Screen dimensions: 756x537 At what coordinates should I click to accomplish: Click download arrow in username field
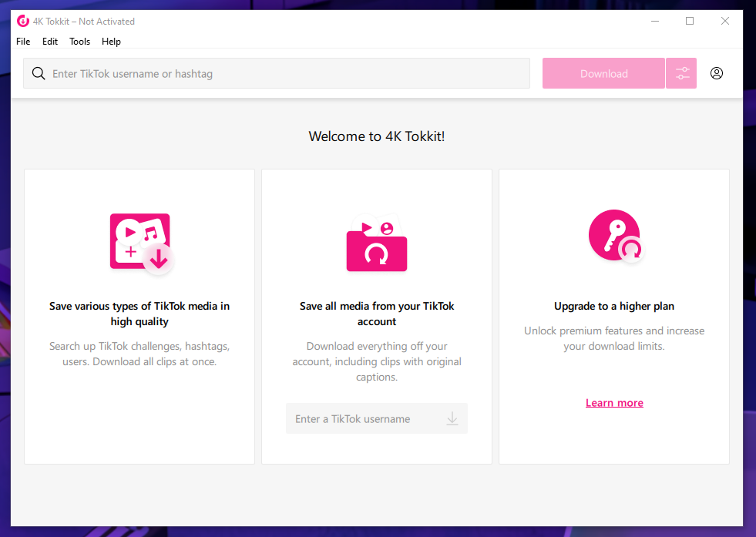coord(452,419)
